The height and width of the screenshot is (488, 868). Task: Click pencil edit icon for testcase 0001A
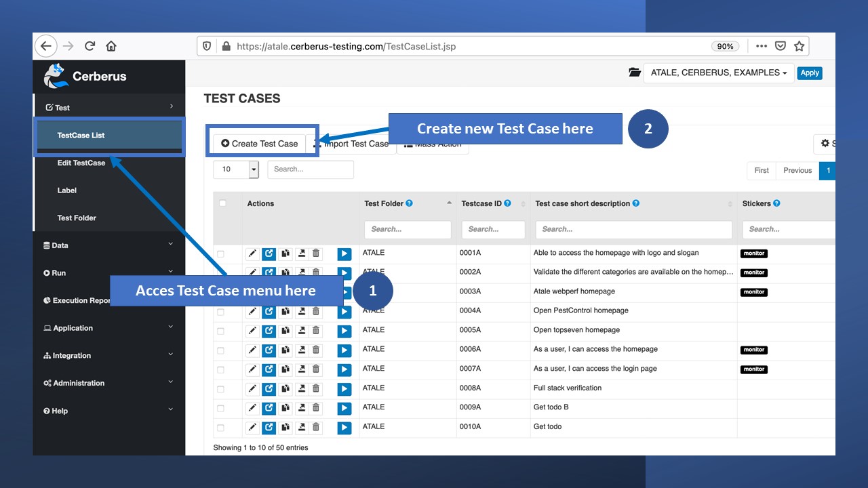tap(252, 253)
